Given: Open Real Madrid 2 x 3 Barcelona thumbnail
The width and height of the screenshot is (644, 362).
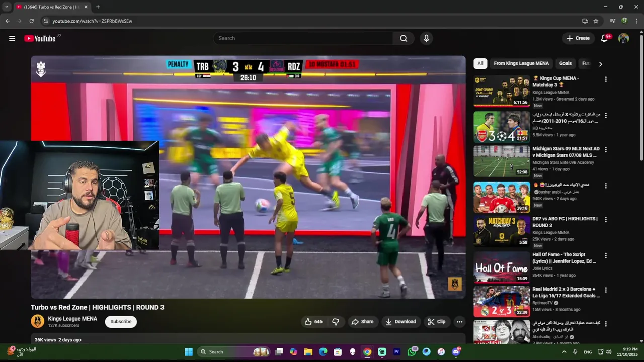Looking at the screenshot, I should coord(502,302).
